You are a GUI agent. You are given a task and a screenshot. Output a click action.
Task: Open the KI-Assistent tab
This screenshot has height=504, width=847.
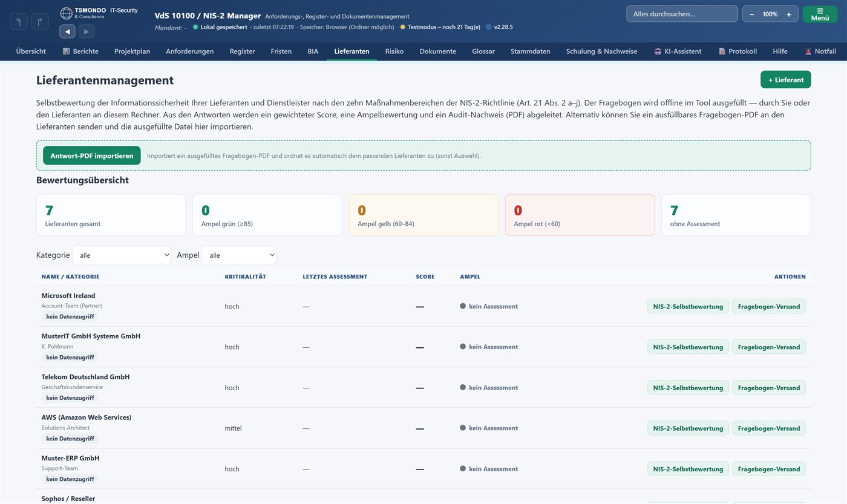pos(678,51)
